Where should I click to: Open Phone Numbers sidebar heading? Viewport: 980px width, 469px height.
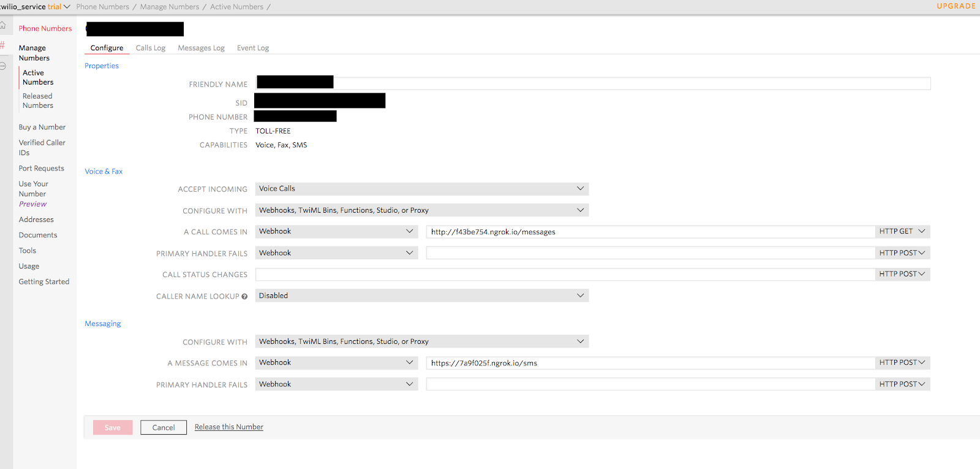(45, 29)
